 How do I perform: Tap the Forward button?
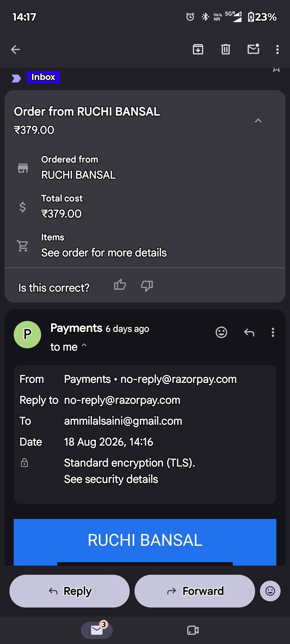coord(195,591)
